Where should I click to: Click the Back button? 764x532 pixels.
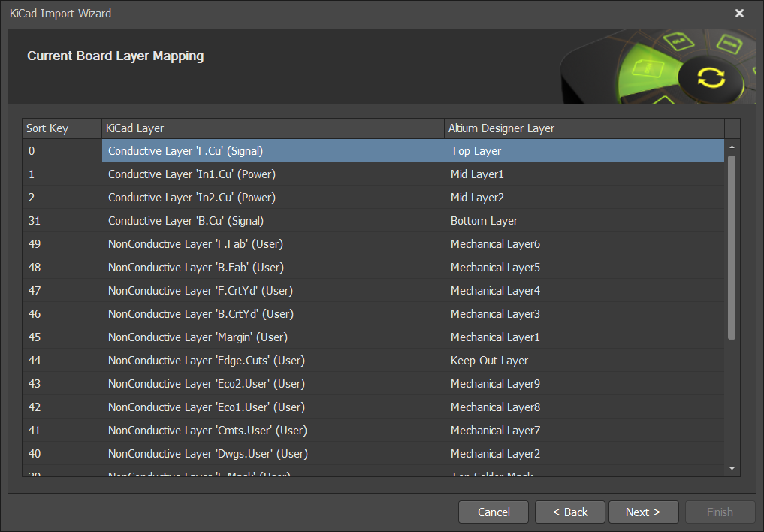(569, 512)
